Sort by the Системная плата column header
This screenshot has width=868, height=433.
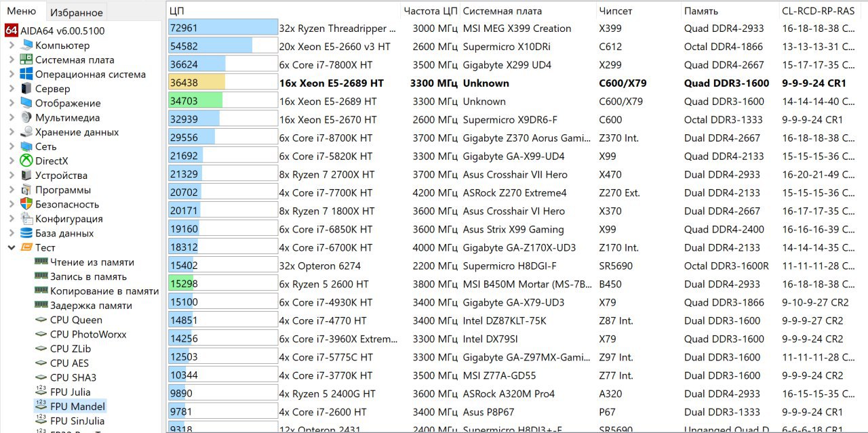528,11
